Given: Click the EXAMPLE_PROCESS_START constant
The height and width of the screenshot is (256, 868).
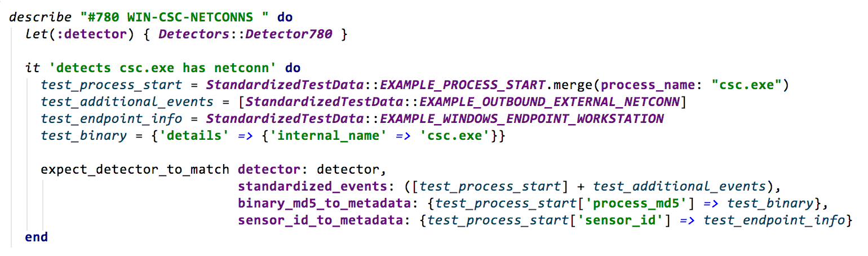Looking at the screenshot, I should [463, 85].
